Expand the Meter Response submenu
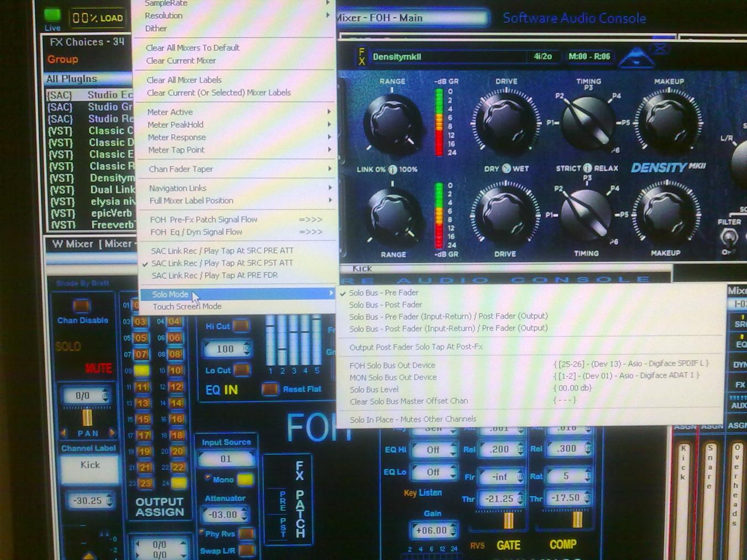The image size is (747, 560). [x=238, y=138]
